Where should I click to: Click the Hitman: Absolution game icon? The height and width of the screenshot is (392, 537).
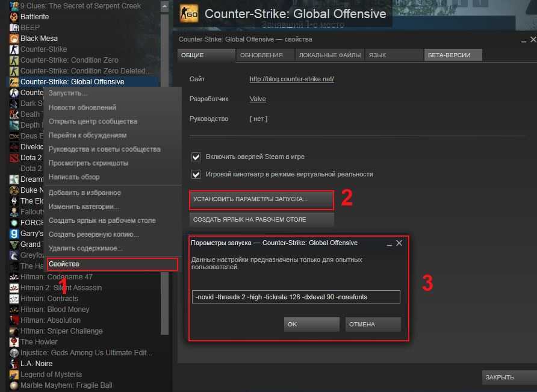[x=14, y=320]
